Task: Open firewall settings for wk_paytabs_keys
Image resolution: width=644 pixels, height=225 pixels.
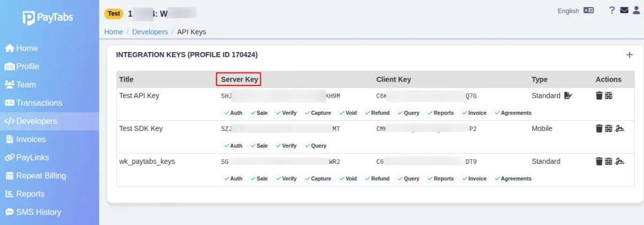Action: coord(609,161)
